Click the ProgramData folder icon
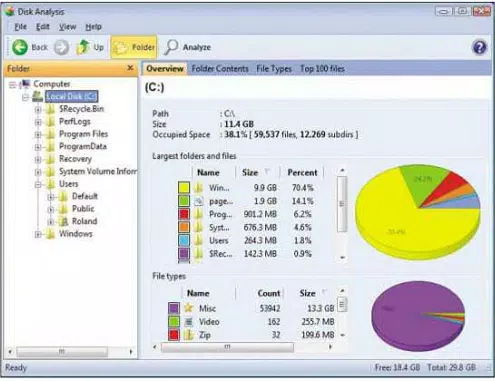This screenshot has height=381, width=495. point(50,147)
